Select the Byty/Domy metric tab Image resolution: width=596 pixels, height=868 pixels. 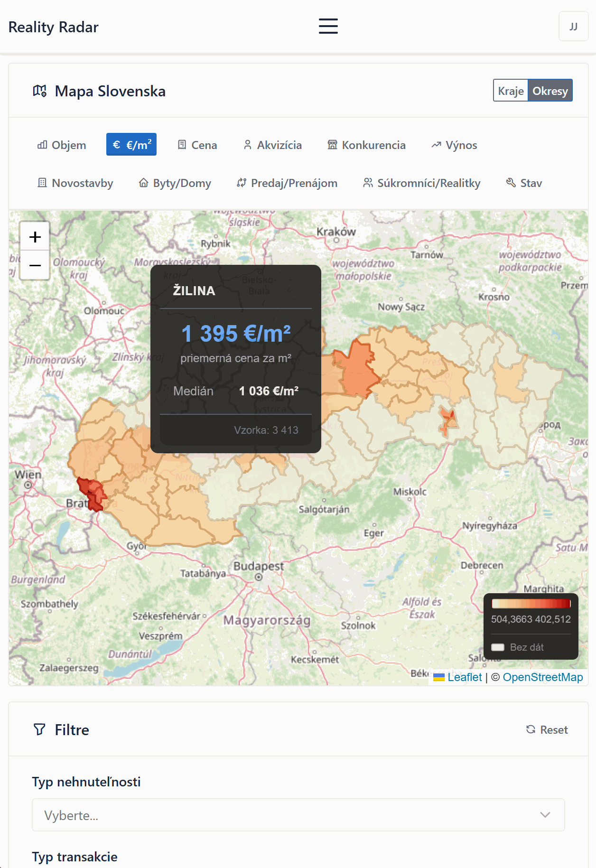[x=175, y=183]
